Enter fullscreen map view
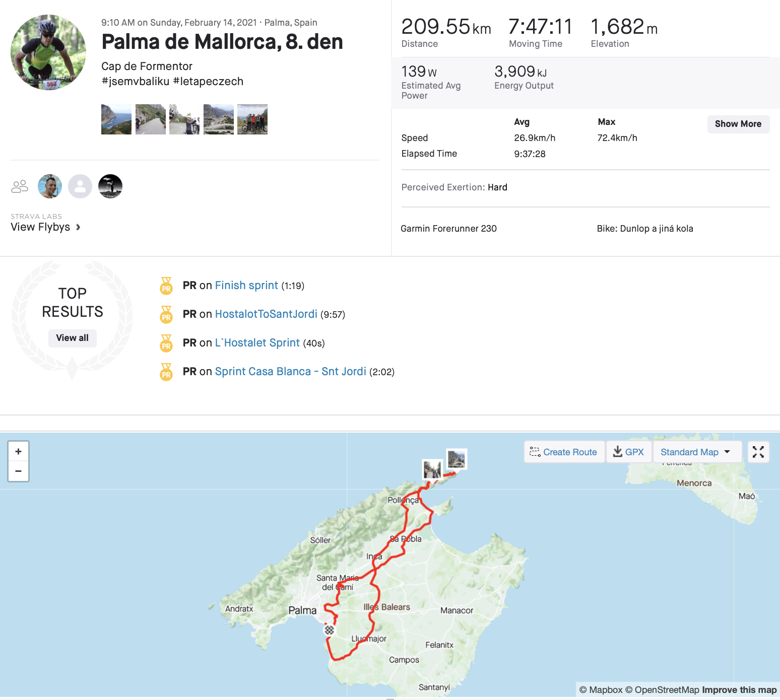 pyautogui.click(x=758, y=452)
